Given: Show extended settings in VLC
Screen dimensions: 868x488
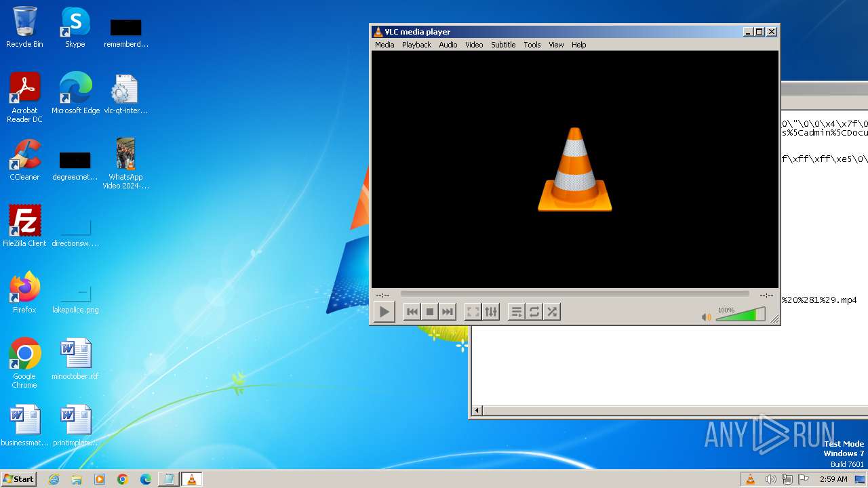Looking at the screenshot, I should [x=491, y=312].
